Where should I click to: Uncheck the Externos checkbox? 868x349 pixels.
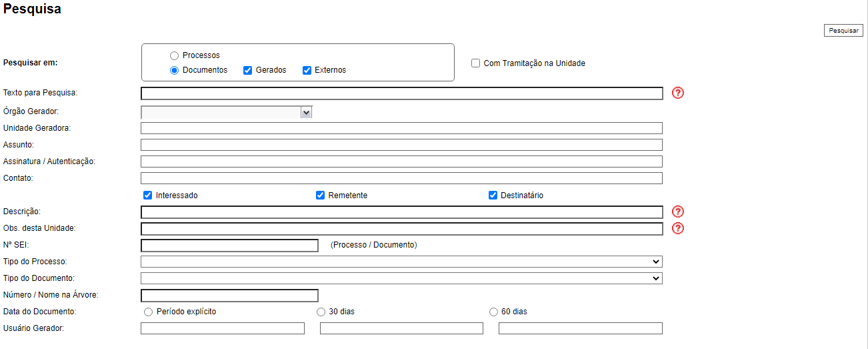click(x=307, y=70)
